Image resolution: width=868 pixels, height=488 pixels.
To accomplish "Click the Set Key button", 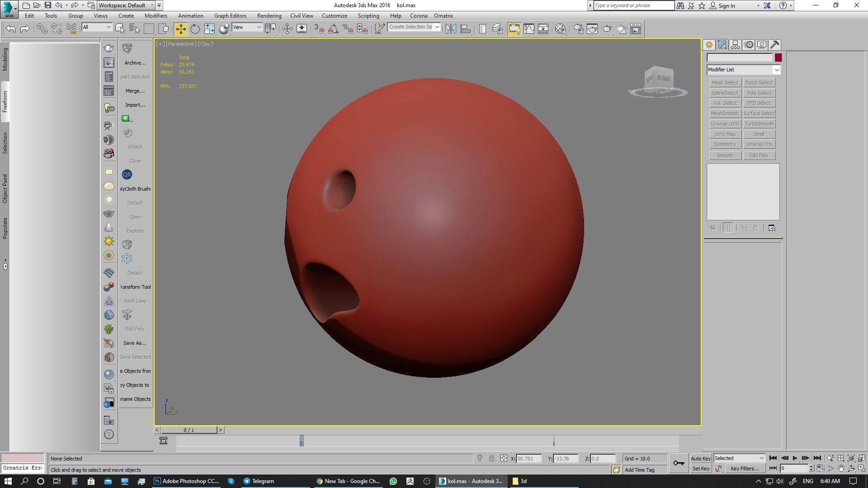I will tap(701, 469).
